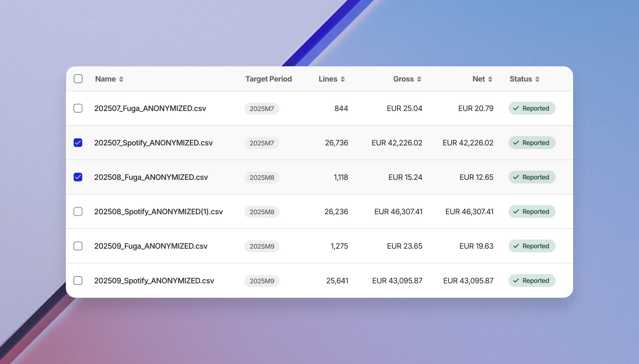Click net amount EUR 19.63
Screen dimensions: 639x364
tap(476, 246)
